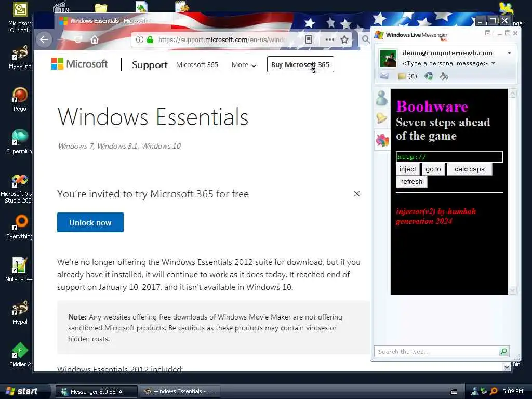Click the Microsoft logo on the page
This screenshot has width=532, height=399.
[79, 64]
